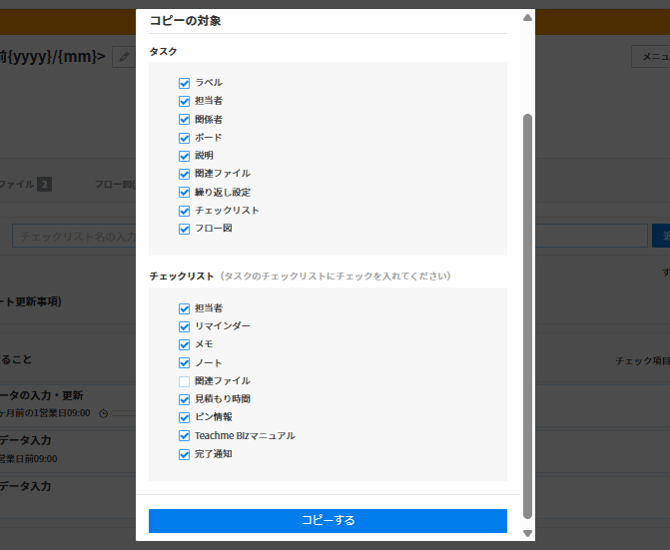The width and height of the screenshot is (670, 550).
Task: Toggle the Teachme Biz マニュアル checkbox
Action: tap(184, 436)
